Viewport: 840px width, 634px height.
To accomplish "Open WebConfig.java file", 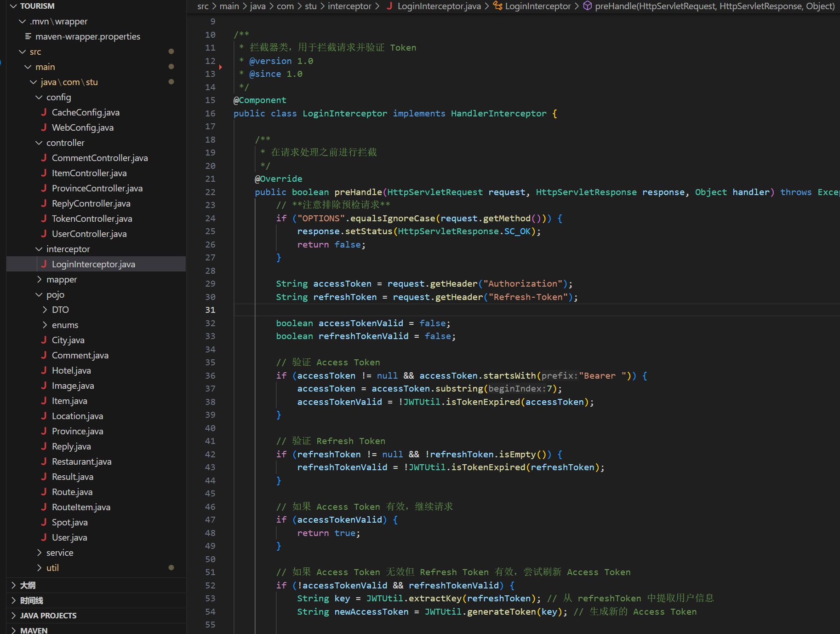I will 83,127.
